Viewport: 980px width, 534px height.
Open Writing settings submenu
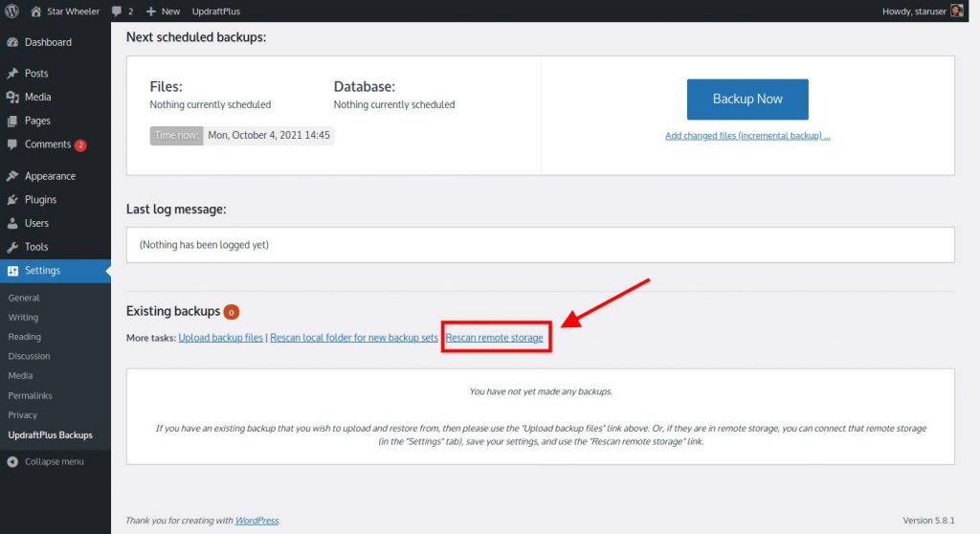pos(23,317)
